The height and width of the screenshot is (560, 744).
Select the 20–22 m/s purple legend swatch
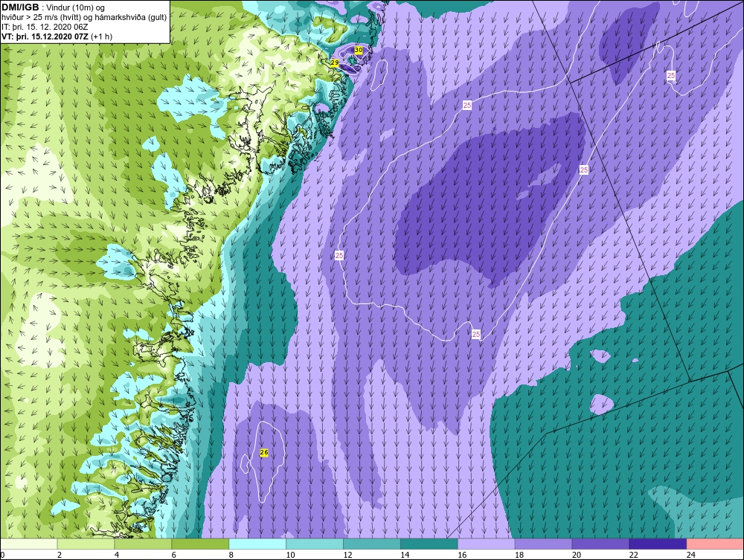[x=600, y=544]
